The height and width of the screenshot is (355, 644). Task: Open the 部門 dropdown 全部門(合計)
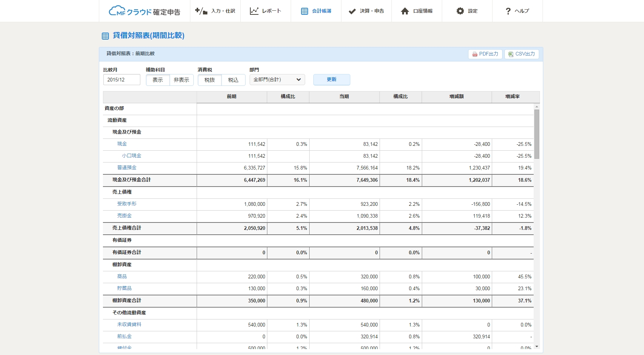pyautogui.click(x=277, y=80)
